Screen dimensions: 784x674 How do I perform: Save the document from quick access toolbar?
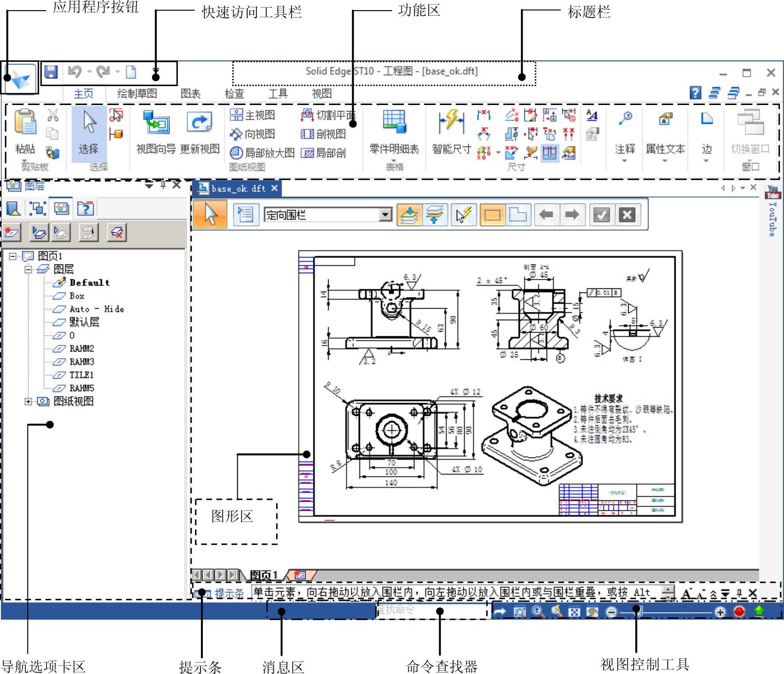point(51,72)
